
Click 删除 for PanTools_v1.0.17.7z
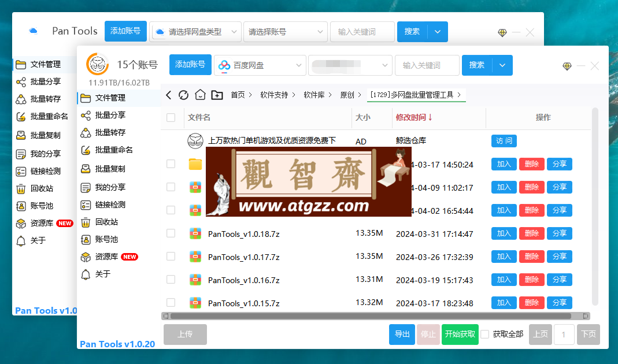point(532,257)
